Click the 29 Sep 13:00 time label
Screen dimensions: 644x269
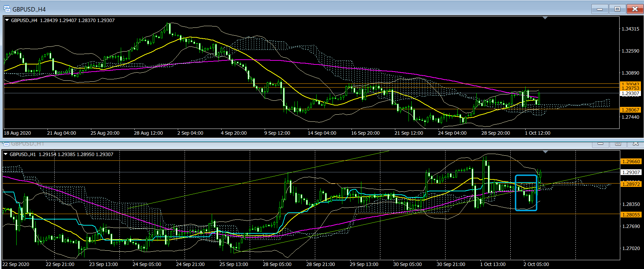point(364,264)
